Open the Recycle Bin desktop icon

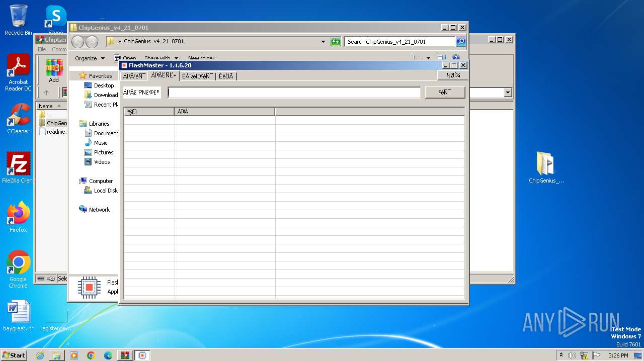[18, 20]
